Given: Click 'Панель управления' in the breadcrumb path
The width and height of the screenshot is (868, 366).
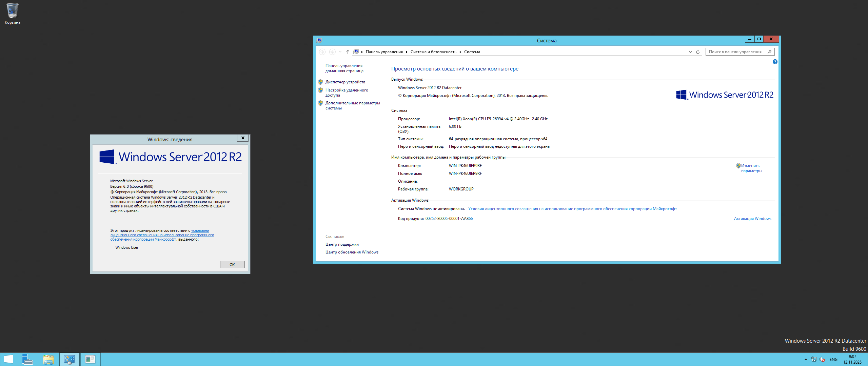Looking at the screenshot, I should click(384, 52).
